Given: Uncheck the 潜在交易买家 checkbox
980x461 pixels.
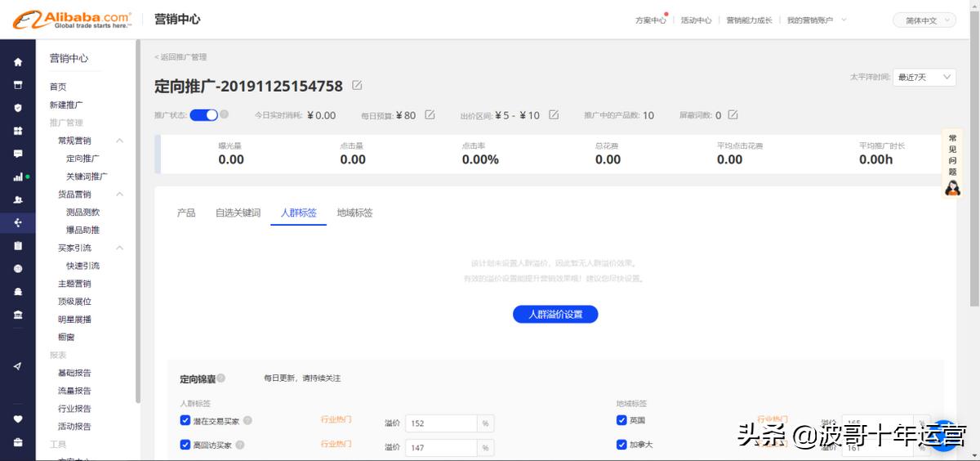Looking at the screenshot, I should 185,421.
